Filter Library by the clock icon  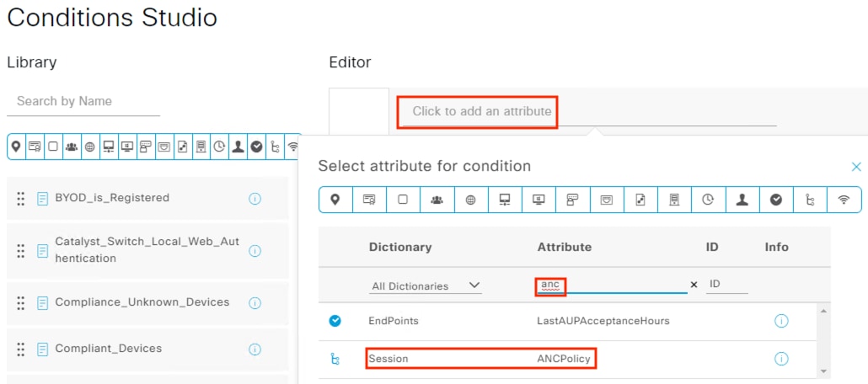click(x=219, y=147)
